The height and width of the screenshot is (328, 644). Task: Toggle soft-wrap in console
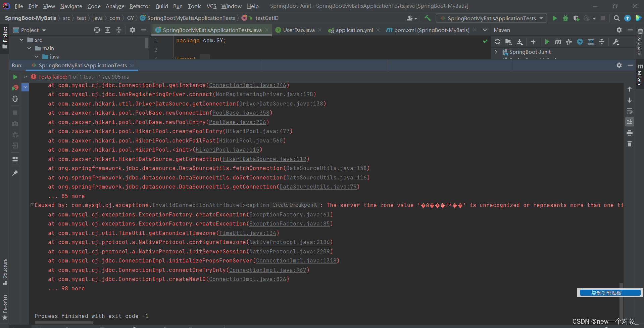pos(630,111)
